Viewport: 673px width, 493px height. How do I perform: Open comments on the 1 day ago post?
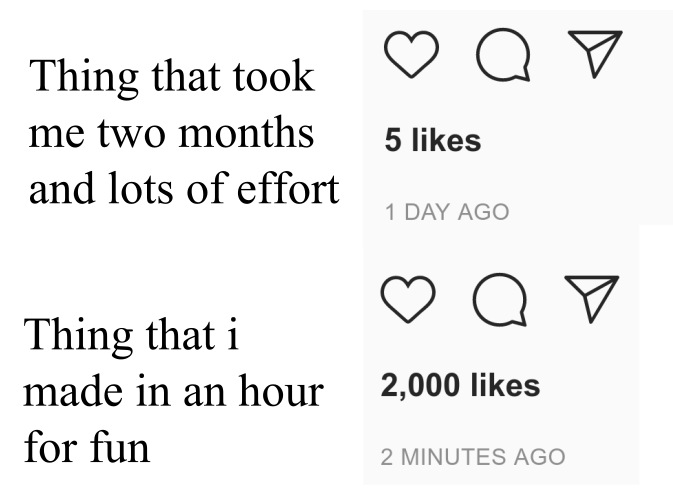(503, 55)
